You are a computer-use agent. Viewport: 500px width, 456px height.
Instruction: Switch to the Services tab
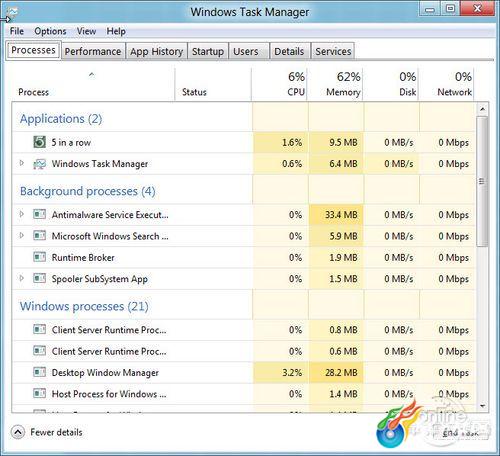333,51
